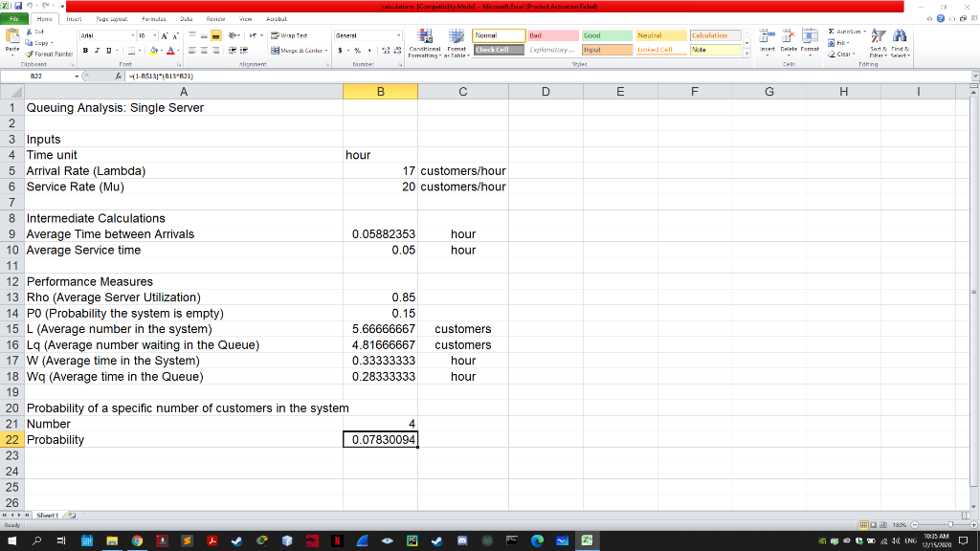This screenshot has width=980, height=551.
Task: Open the Font Color swatch
Action: coord(169,51)
